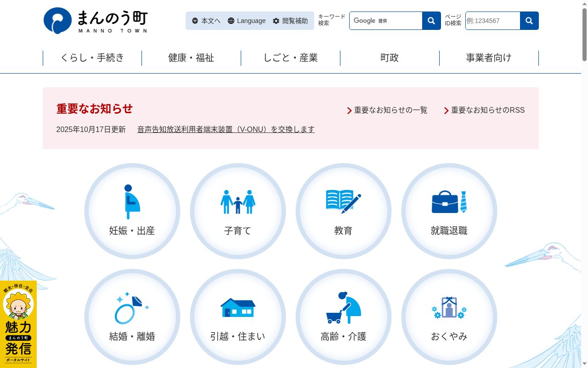This screenshot has height=368, width=588.
Task: Click the まんのう町 logo
Action: coord(96,21)
